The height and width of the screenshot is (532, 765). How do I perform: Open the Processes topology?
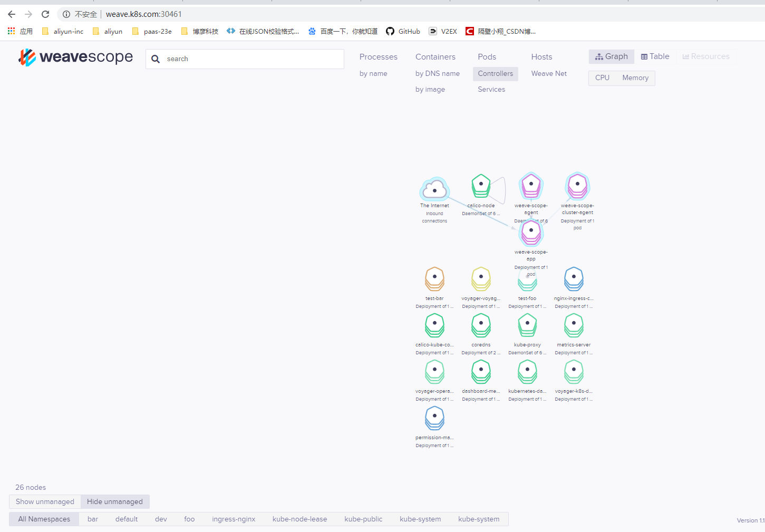(x=379, y=57)
